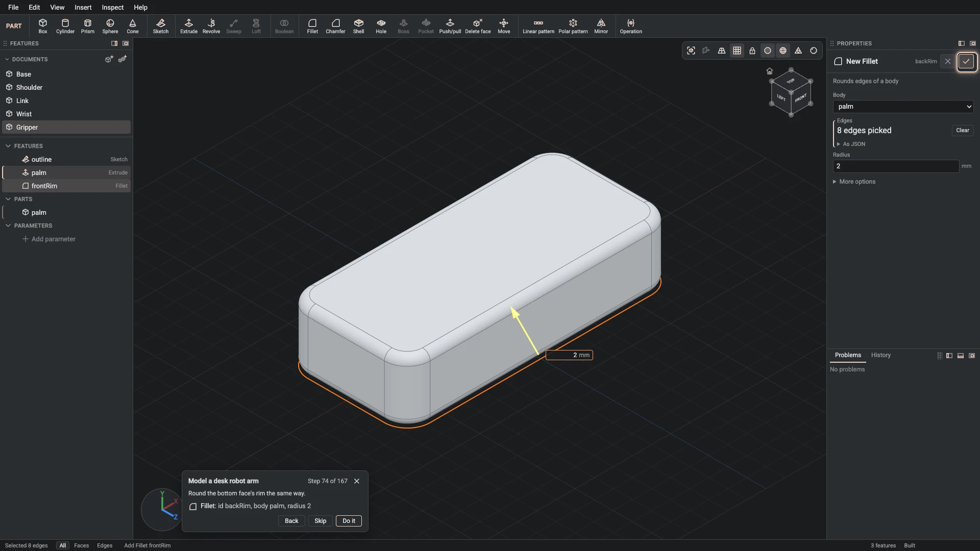Collapse the DOCUMENTS section
Screen dimensions: 980x551
[7, 59]
